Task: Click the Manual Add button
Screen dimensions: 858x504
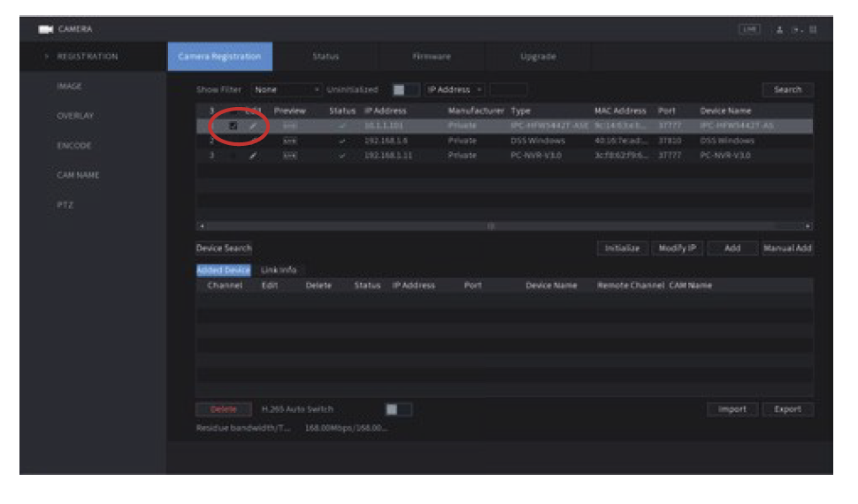Action: click(787, 248)
